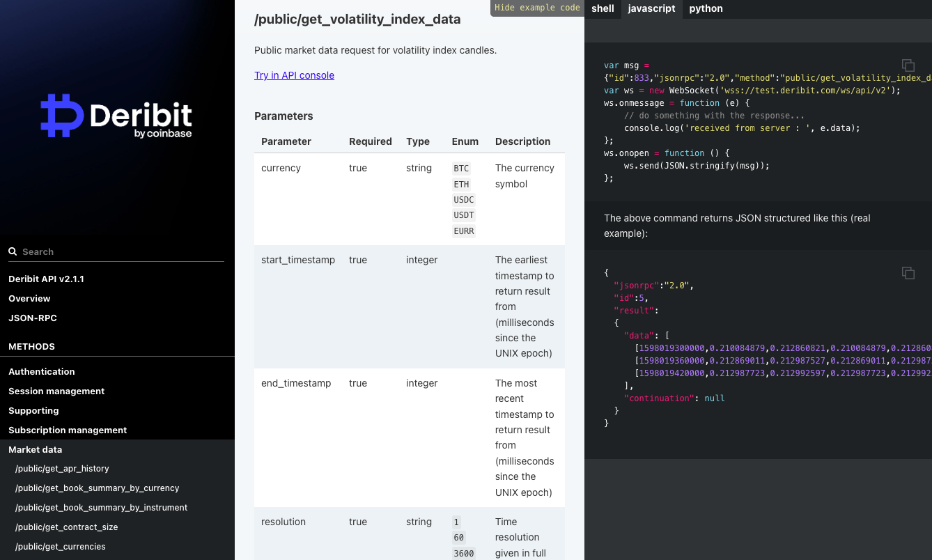The image size is (932, 560).
Task: Click the Deribit logo
Action: tap(116, 116)
